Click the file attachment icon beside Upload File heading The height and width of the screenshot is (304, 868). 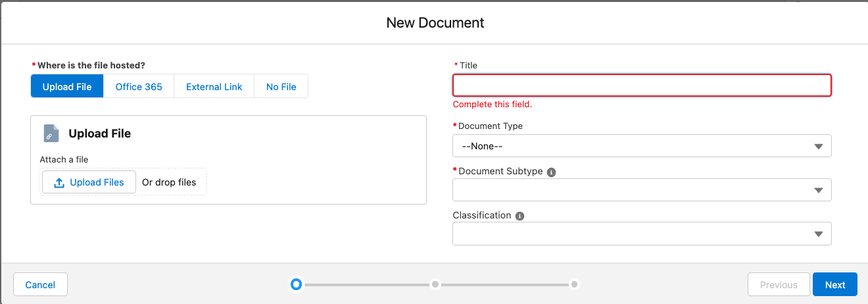pyautogui.click(x=51, y=133)
